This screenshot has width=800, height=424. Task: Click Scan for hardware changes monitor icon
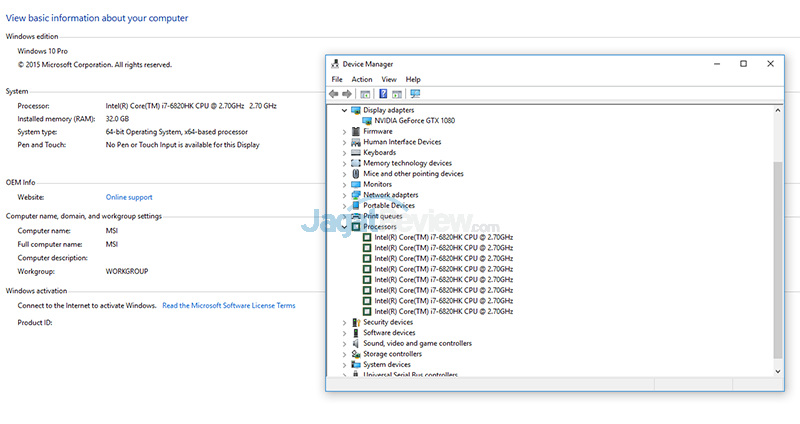pos(415,94)
